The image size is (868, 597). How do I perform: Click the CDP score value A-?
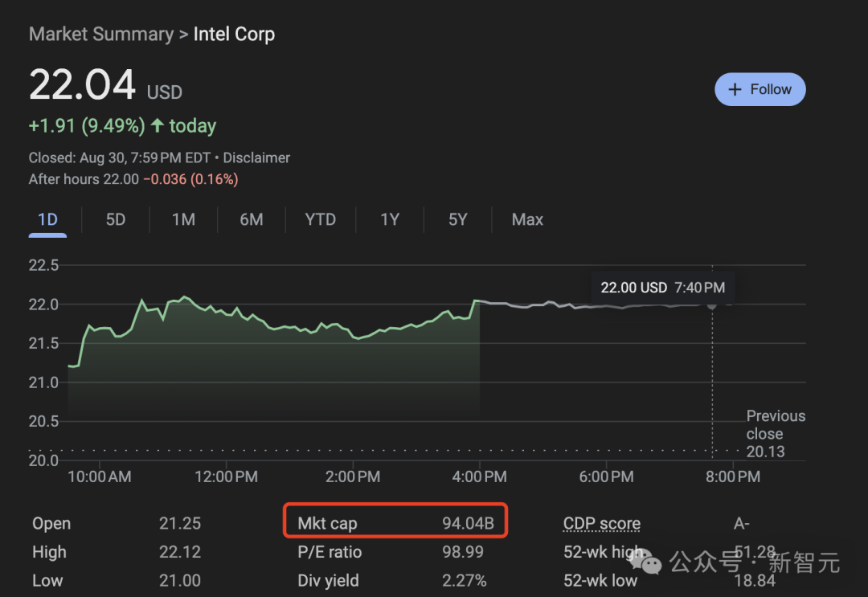coord(742,523)
